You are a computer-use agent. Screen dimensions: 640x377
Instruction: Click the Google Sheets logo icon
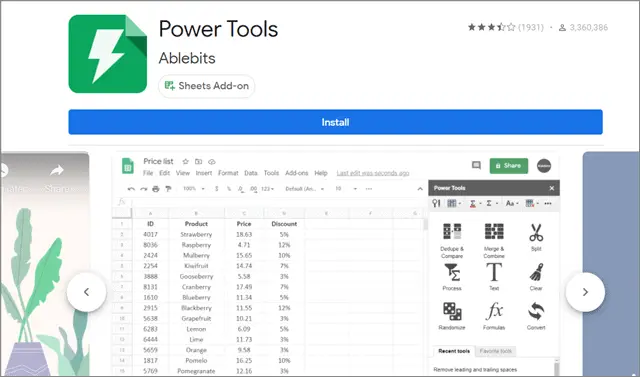[x=128, y=166]
